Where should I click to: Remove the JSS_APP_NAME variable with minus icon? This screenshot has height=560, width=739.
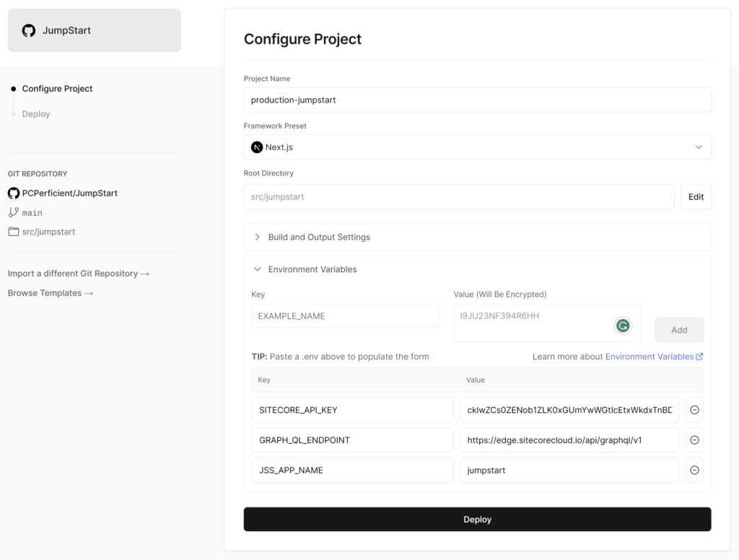click(x=694, y=470)
